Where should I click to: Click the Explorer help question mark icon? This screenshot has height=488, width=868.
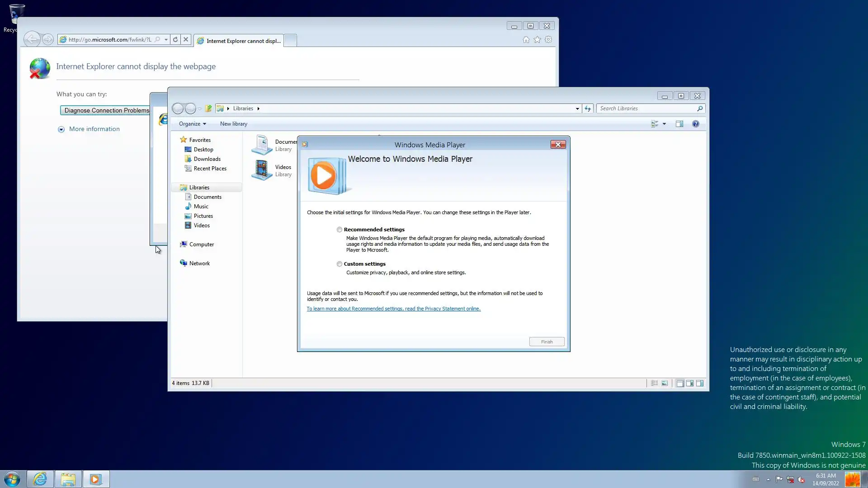pyautogui.click(x=695, y=124)
